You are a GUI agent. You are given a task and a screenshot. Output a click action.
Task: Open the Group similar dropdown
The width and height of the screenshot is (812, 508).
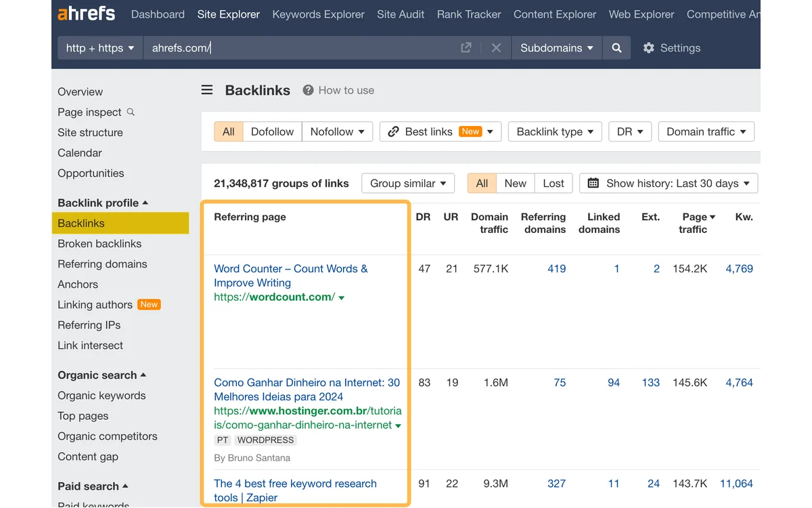tap(408, 183)
